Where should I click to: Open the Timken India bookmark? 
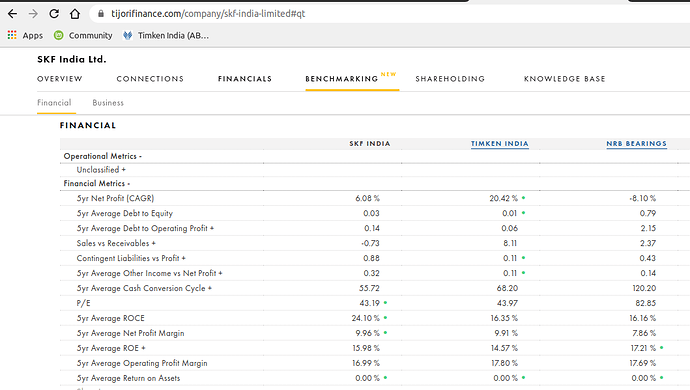coord(166,35)
